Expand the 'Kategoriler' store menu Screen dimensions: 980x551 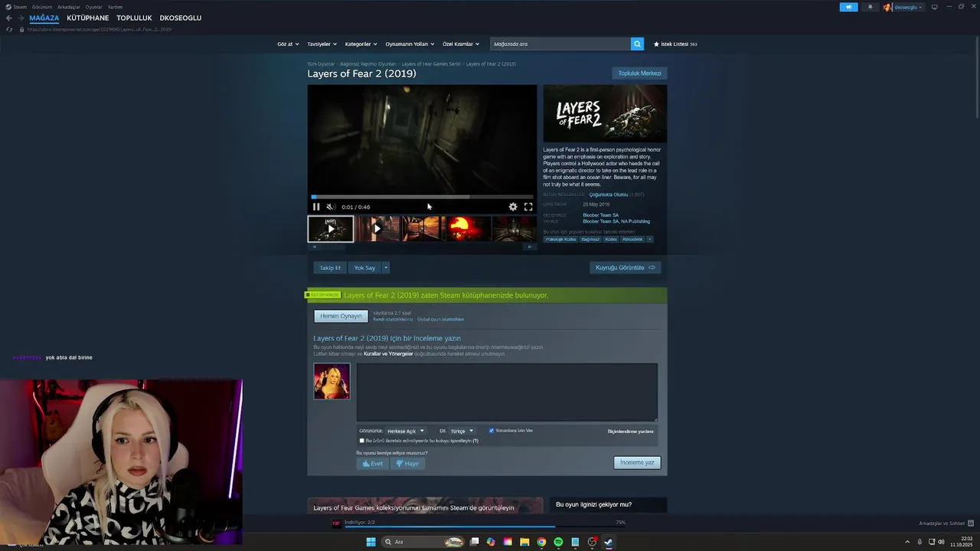click(x=361, y=44)
